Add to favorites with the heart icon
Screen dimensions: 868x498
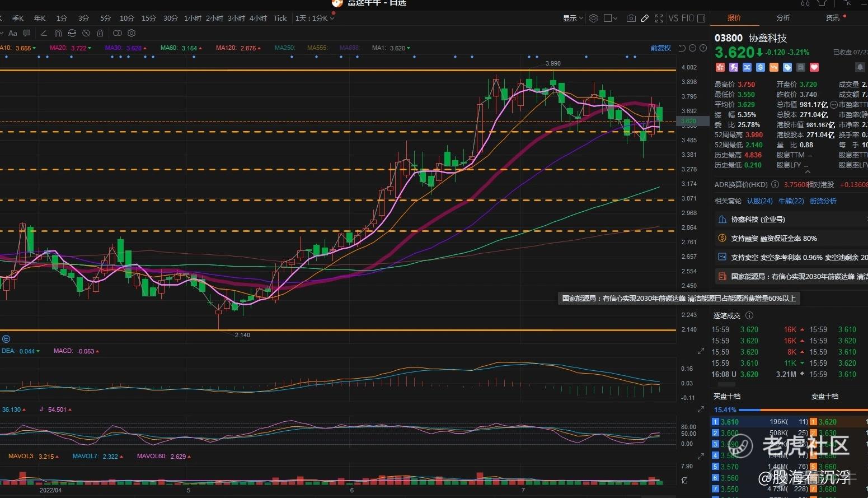click(814, 67)
